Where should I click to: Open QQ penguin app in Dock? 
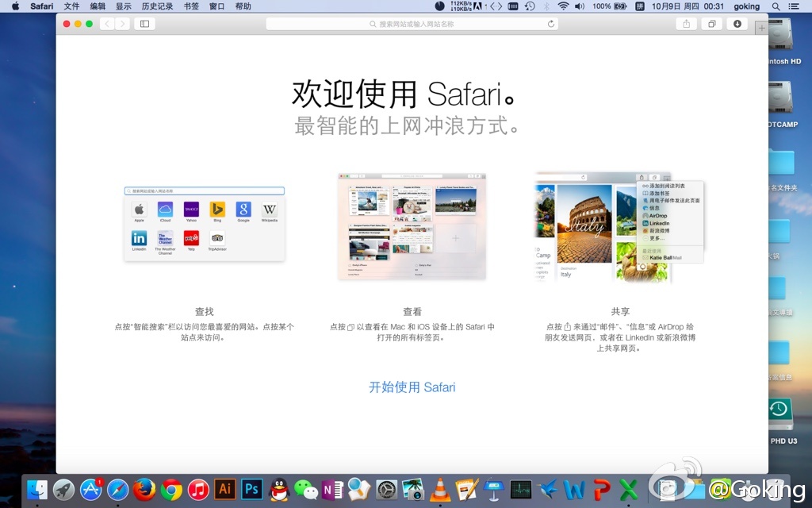[279, 489]
